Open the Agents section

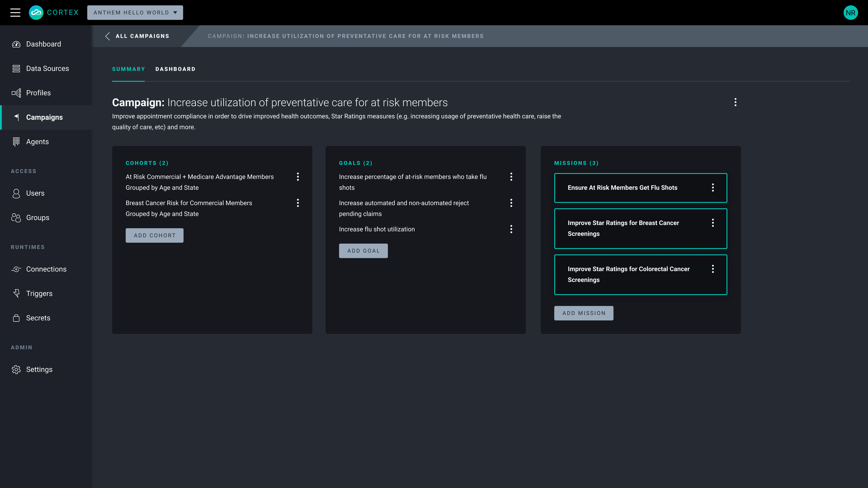point(37,142)
